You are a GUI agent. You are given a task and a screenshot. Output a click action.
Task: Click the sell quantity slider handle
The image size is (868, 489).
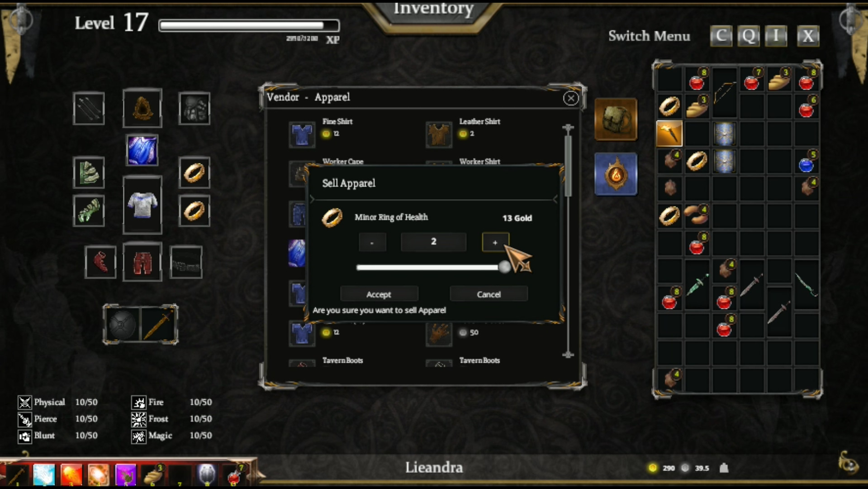[x=504, y=267]
